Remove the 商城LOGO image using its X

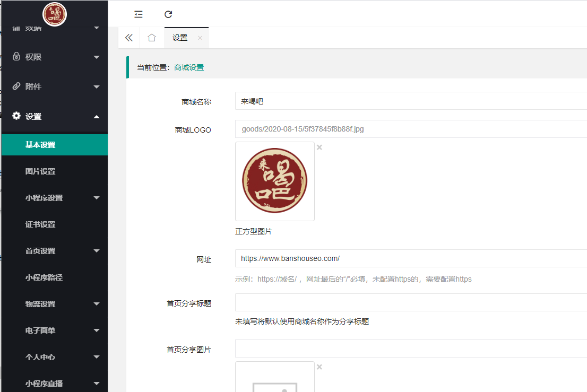(x=320, y=147)
